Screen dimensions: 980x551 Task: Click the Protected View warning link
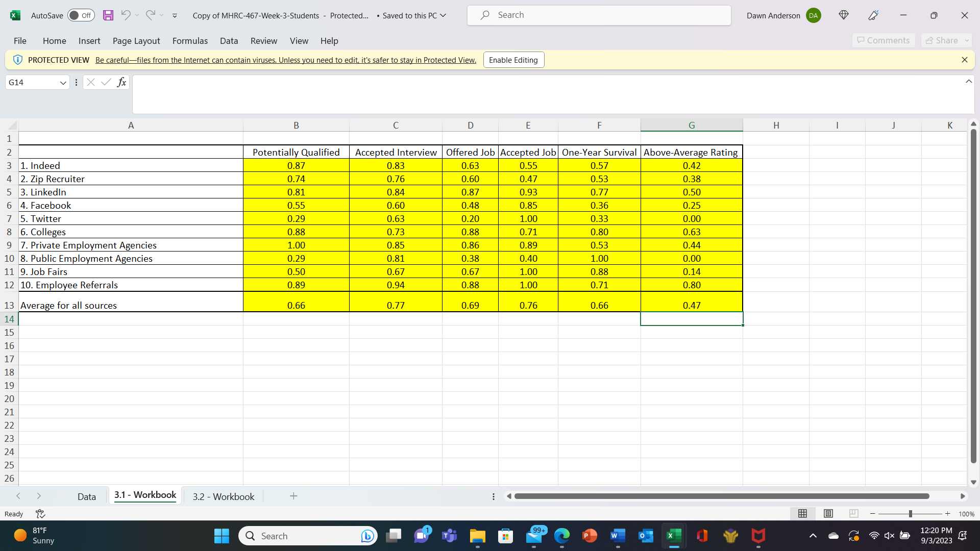(286, 60)
